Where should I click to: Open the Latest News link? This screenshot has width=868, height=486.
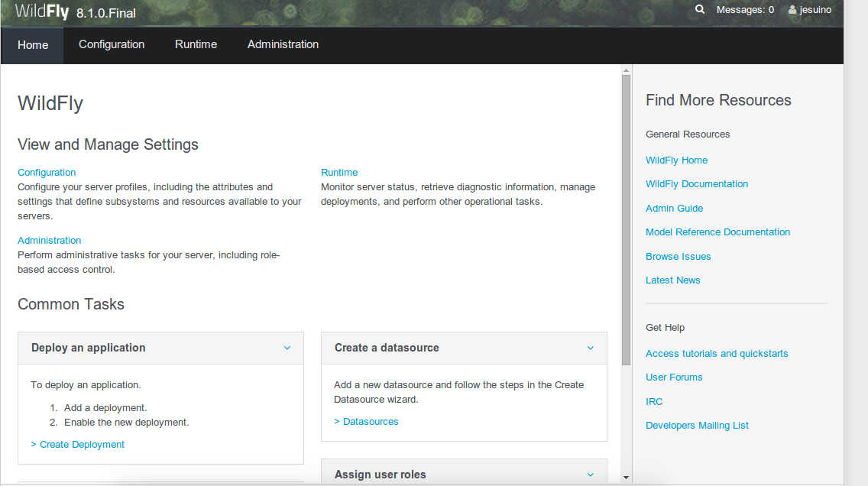click(x=672, y=280)
